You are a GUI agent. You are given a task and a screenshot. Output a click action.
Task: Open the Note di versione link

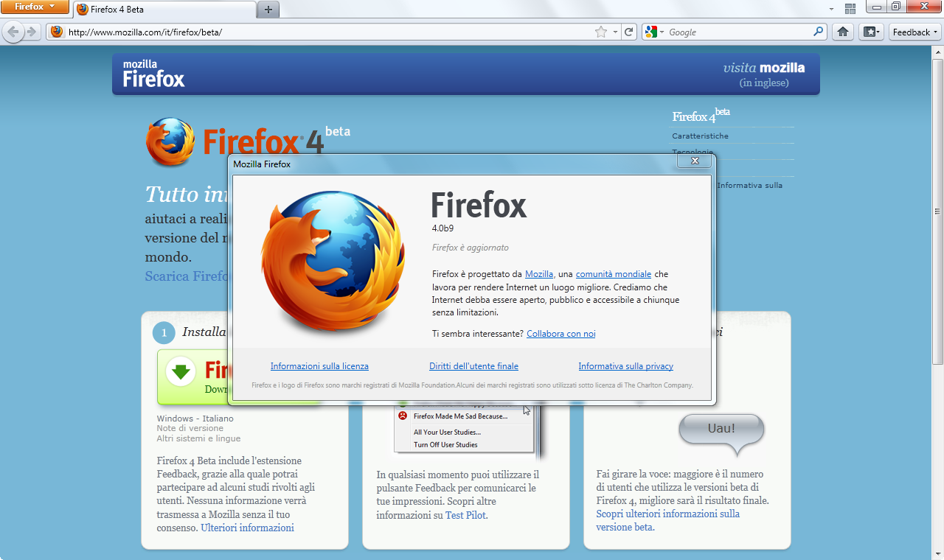tap(190, 428)
